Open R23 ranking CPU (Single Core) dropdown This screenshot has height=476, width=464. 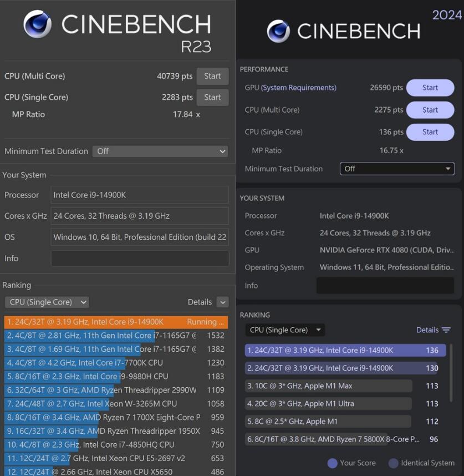(47, 302)
